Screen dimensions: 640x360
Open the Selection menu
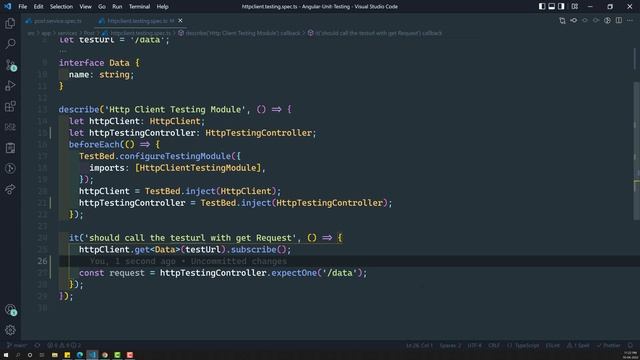[x=61, y=7]
